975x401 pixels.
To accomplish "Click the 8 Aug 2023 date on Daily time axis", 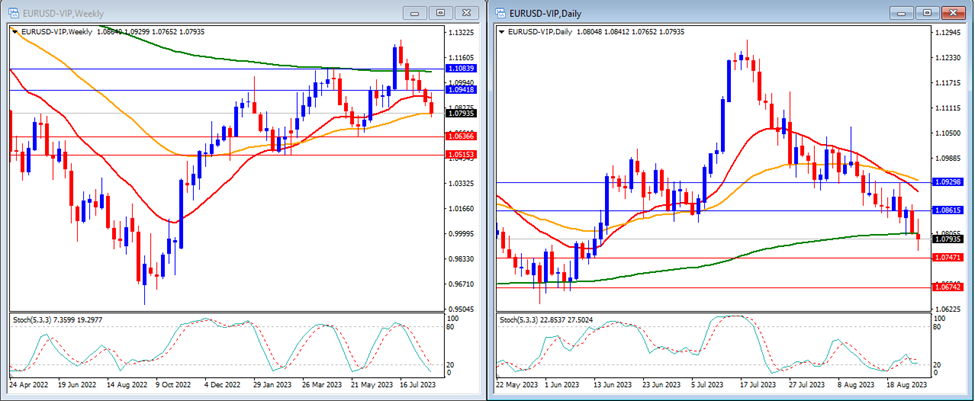I will pyautogui.click(x=856, y=385).
